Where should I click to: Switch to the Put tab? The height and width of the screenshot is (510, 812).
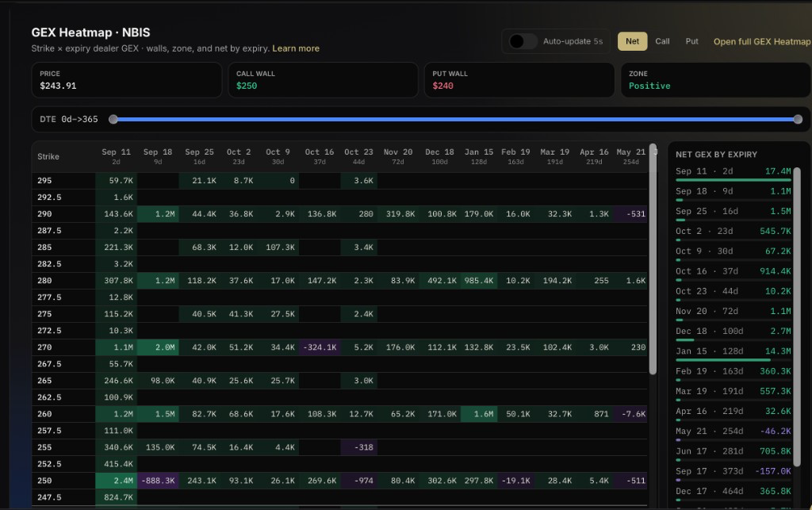(x=691, y=41)
